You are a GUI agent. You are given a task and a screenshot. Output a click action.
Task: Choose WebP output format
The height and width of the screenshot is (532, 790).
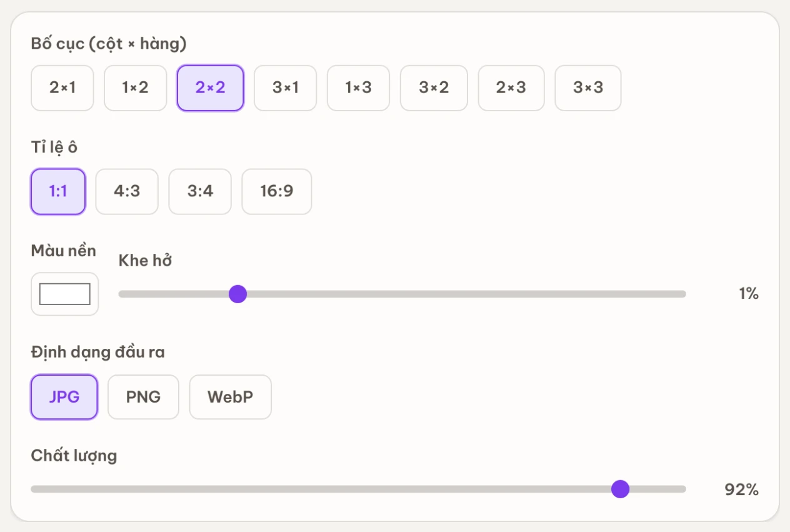231,397
